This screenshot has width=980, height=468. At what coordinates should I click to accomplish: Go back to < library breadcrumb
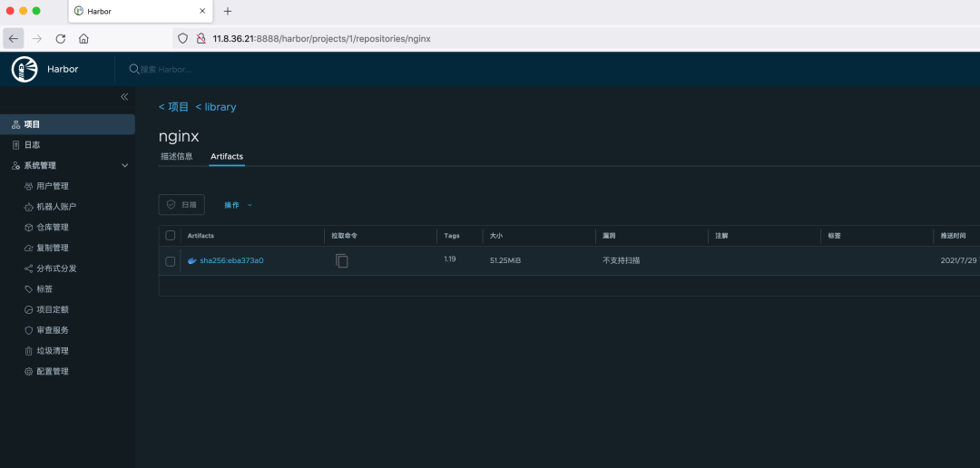[x=216, y=107]
